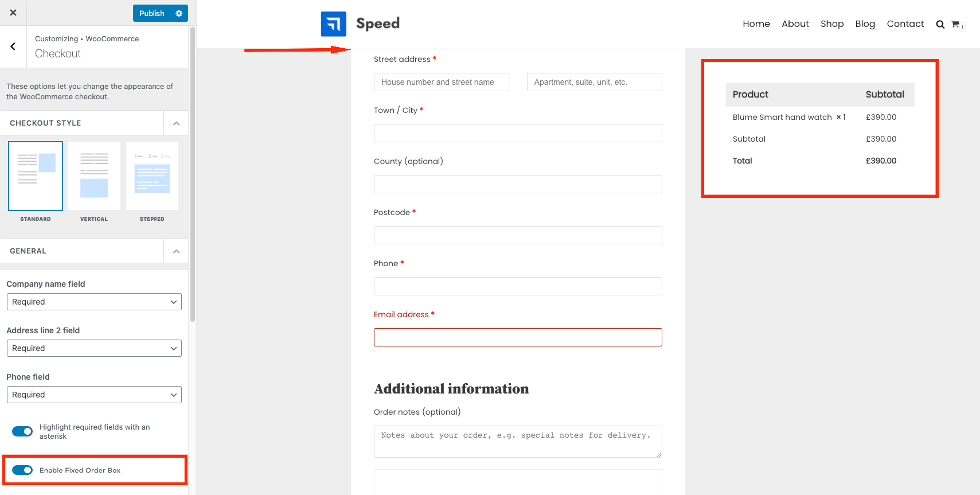Open the shopping cart icon

(955, 24)
